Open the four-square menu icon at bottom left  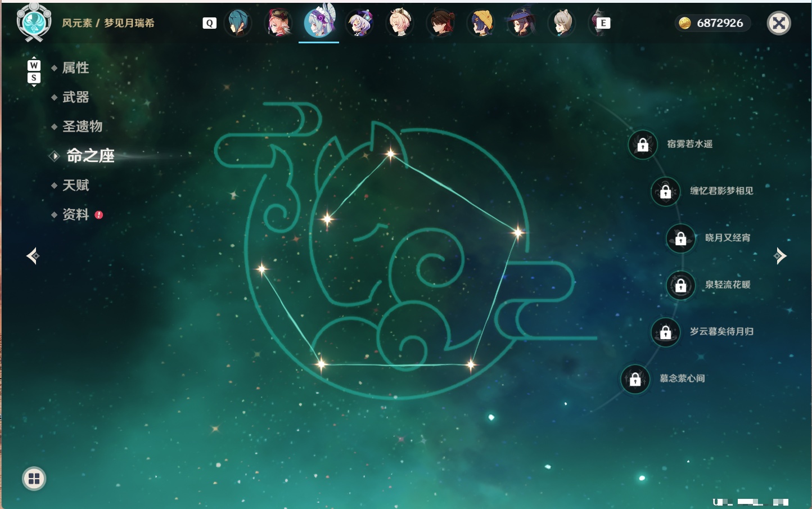(x=34, y=479)
